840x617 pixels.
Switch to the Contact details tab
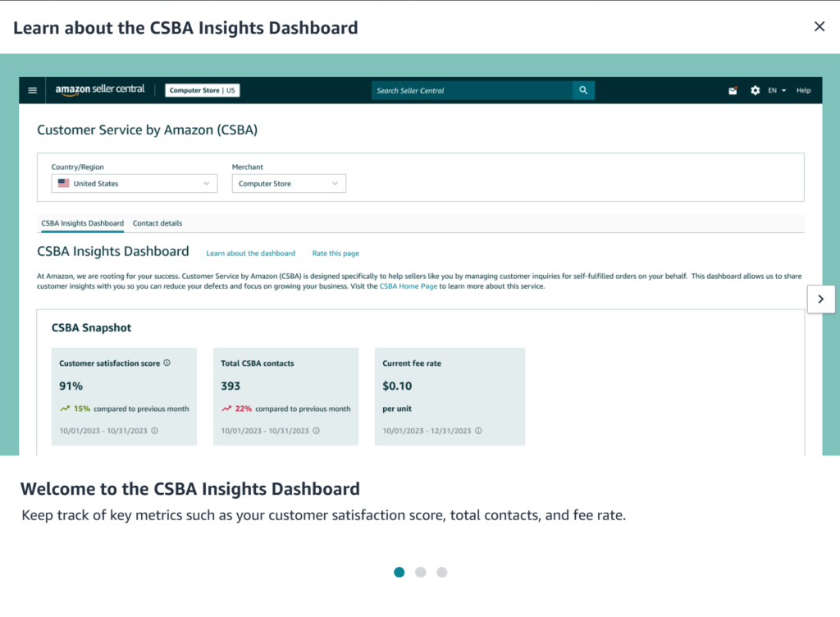[157, 223]
